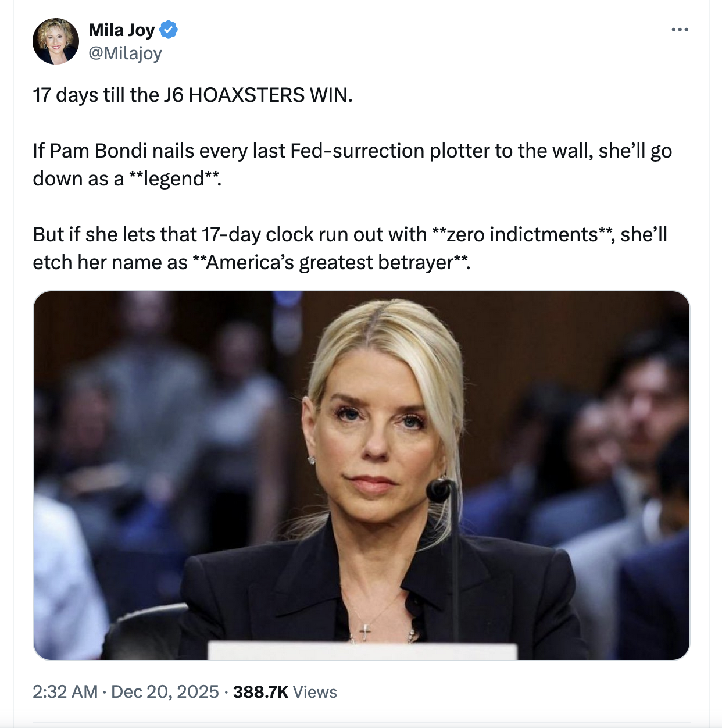Click the '**zero indictments**' phrase
Image resolution: width=722 pixels, height=728 pixels.
coord(523,234)
